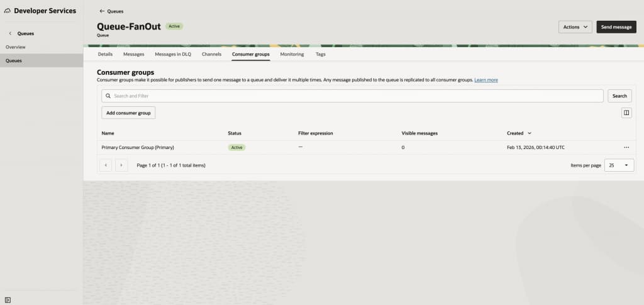Click the Developer Services cloud icon
This screenshot has width=644, height=305.
8,11
